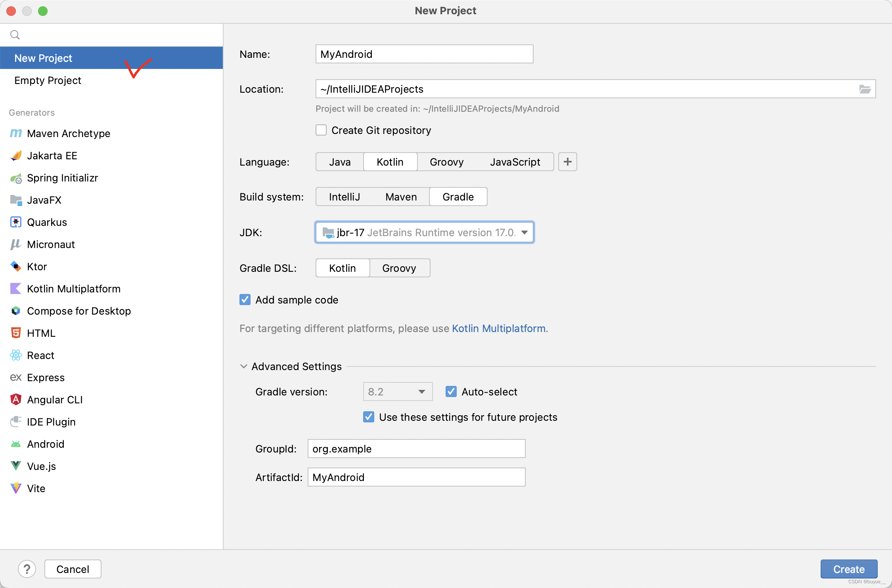Open Vite generator entry

click(x=111, y=489)
